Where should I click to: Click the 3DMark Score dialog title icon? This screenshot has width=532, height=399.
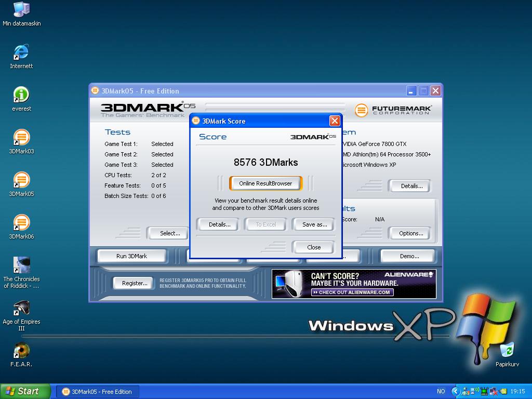click(196, 121)
